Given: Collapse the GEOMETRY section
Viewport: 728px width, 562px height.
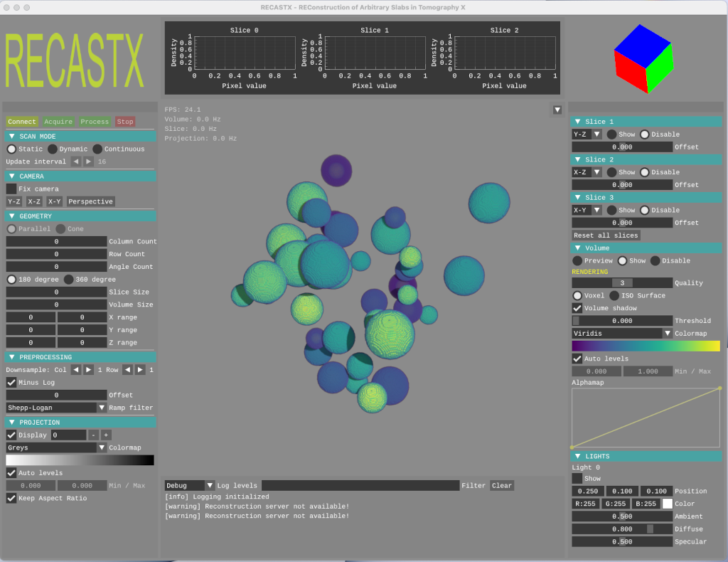Looking at the screenshot, I should (11, 216).
